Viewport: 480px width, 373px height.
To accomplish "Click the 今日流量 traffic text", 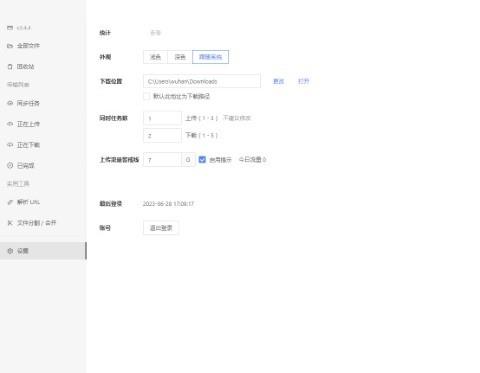I will [252, 160].
